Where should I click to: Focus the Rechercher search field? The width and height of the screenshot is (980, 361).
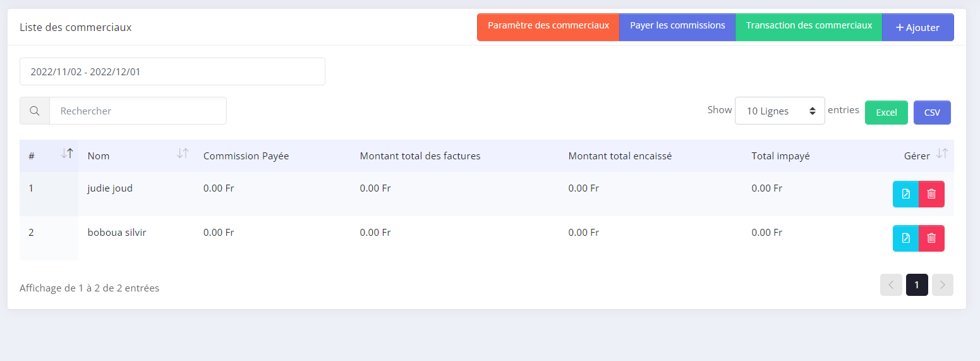pyautogui.click(x=138, y=111)
